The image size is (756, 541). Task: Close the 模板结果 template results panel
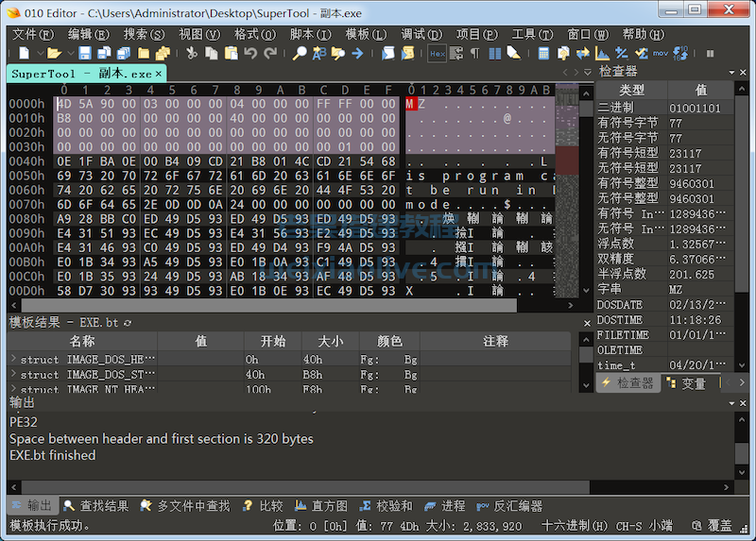587,323
